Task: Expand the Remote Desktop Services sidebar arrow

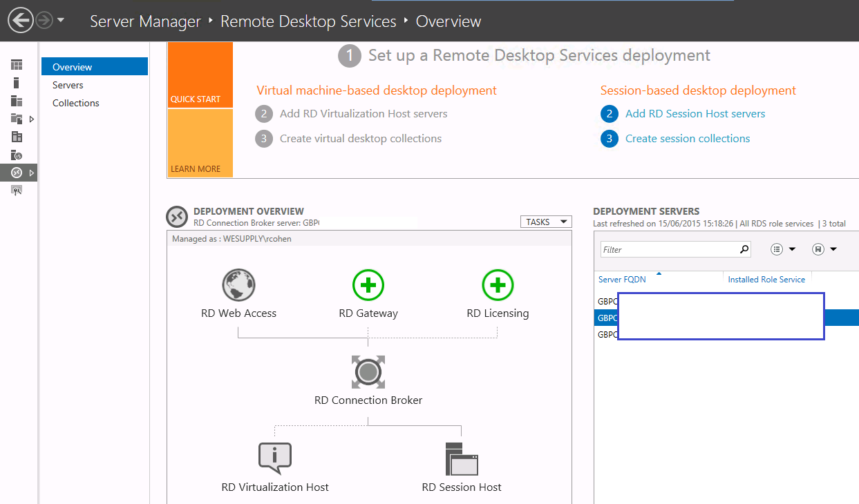Action: coord(31,173)
